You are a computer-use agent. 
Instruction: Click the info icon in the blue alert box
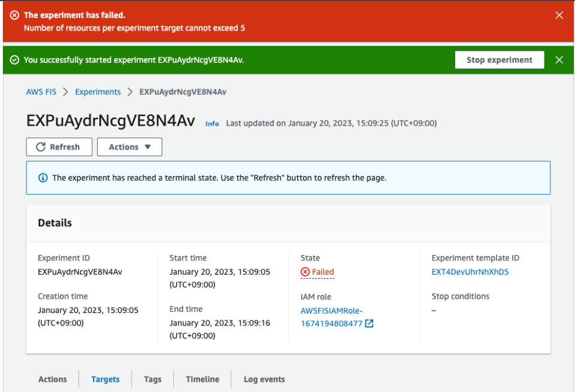[42, 178]
